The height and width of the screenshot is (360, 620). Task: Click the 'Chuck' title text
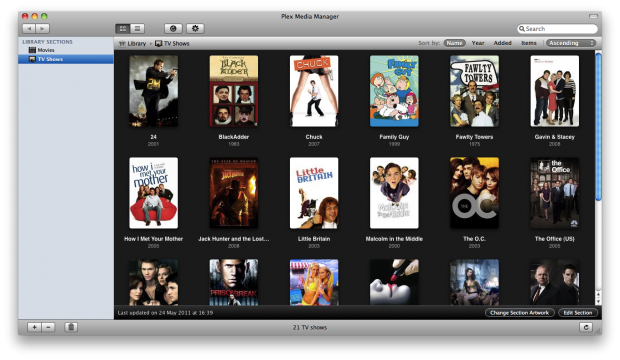click(314, 137)
